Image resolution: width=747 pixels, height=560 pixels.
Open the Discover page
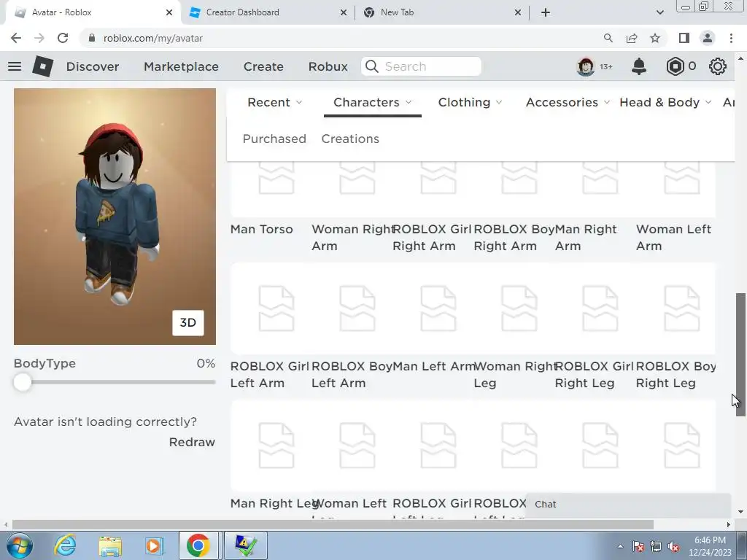click(x=93, y=66)
